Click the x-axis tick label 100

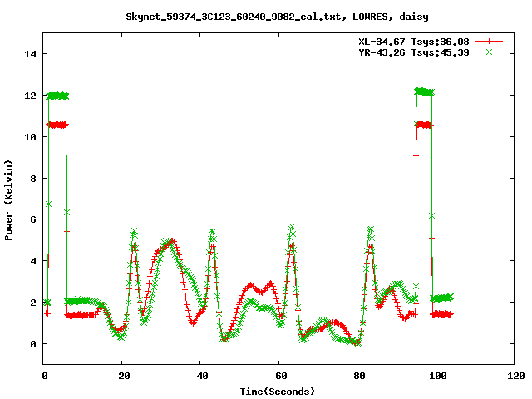click(x=438, y=376)
